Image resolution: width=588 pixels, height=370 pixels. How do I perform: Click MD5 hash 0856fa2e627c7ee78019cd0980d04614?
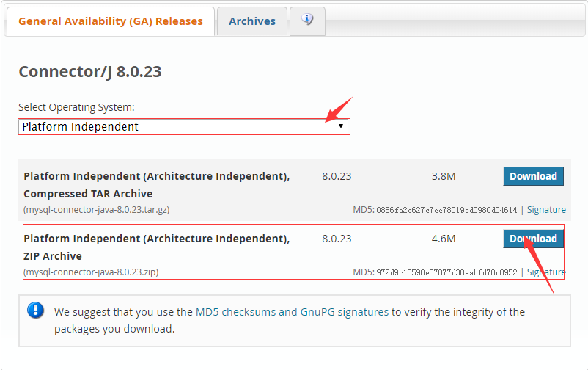coord(446,210)
